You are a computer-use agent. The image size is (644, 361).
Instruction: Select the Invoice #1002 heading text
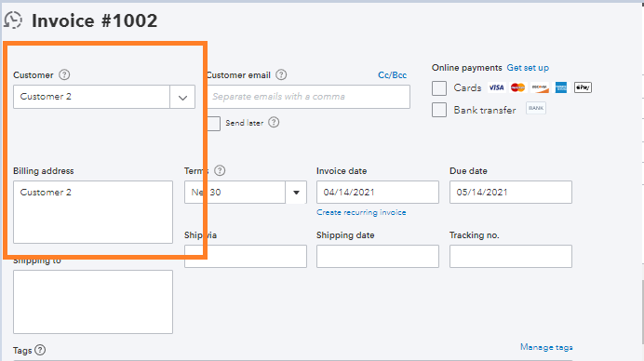point(95,21)
